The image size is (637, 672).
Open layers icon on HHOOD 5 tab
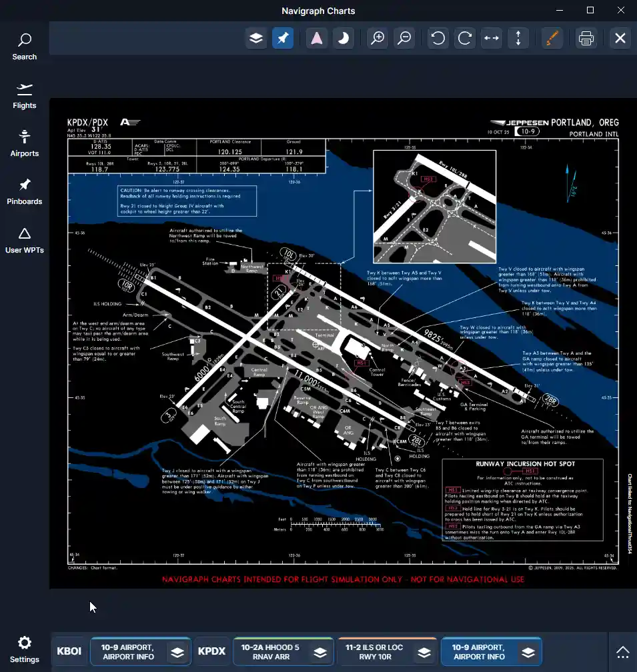pos(320,652)
